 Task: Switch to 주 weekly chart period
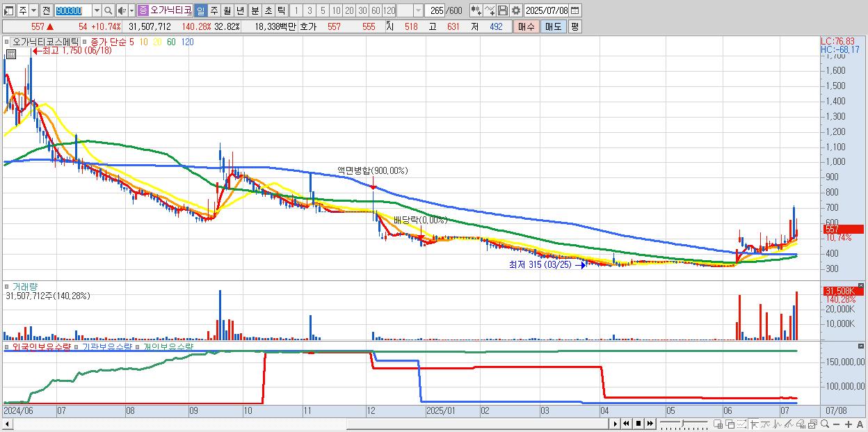pos(214,10)
